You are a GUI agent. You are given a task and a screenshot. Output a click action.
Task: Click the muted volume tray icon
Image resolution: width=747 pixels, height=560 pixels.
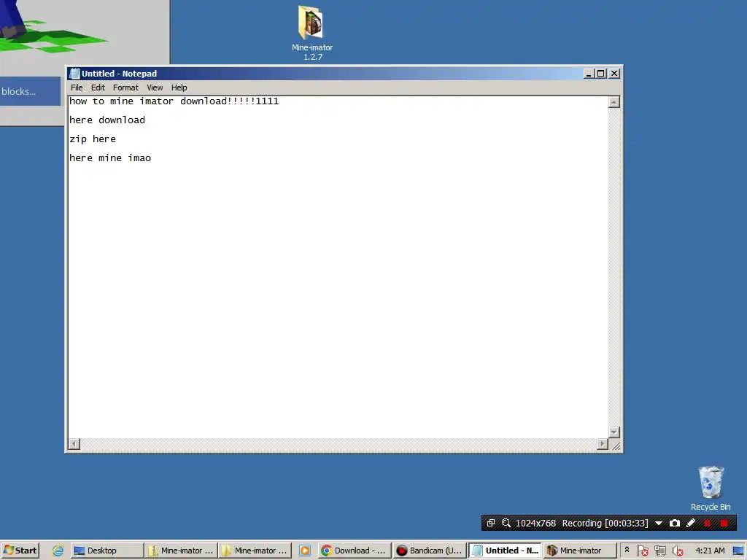[x=678, y=551]
